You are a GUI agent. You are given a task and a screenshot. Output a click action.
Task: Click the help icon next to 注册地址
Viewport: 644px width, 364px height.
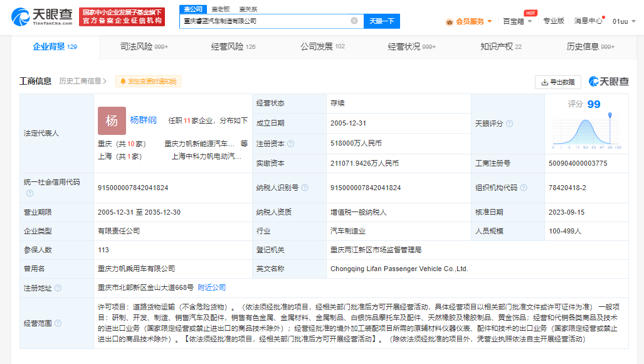coord(58,288)
